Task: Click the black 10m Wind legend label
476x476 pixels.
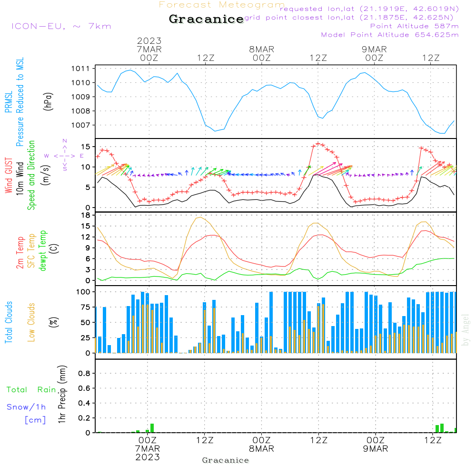Action: coord(20,178)
